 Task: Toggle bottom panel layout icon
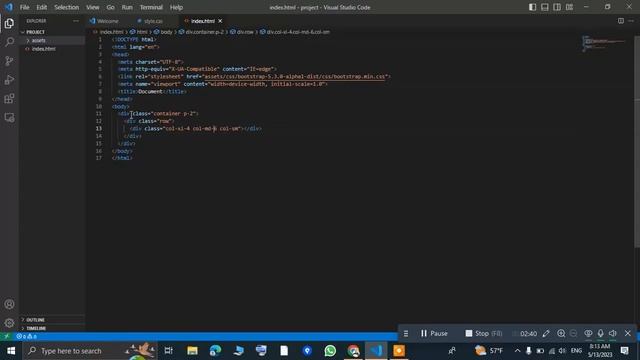click(544, 7)
